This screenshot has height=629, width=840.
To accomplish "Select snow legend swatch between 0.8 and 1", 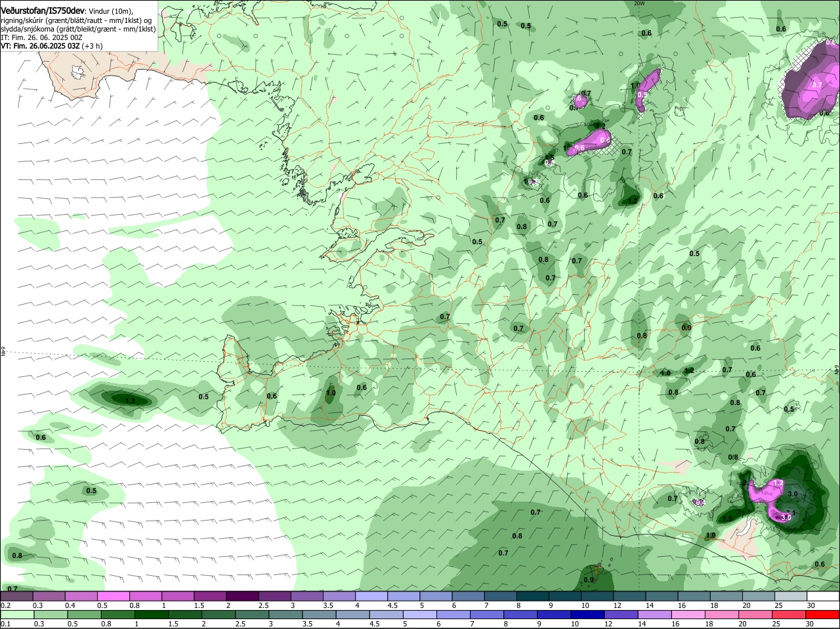I will [x=146, y=596].
